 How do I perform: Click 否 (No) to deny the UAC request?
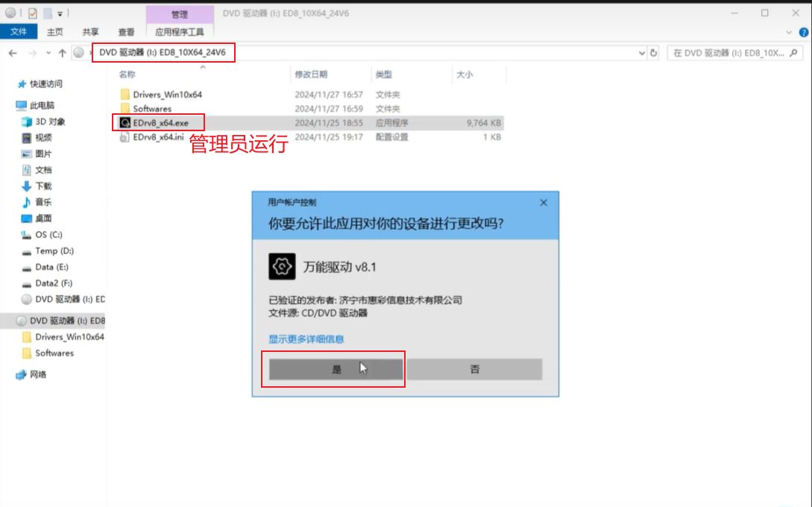(475, 369)
